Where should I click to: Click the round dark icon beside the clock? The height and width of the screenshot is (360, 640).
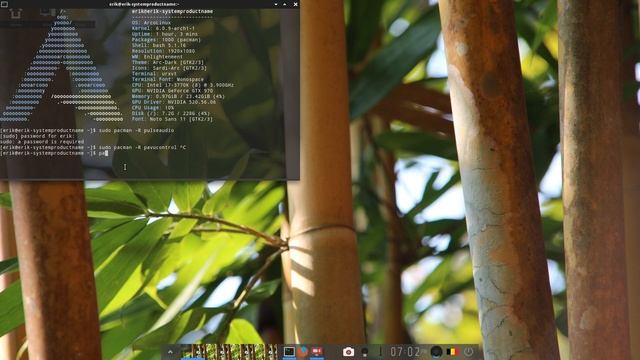436,351
